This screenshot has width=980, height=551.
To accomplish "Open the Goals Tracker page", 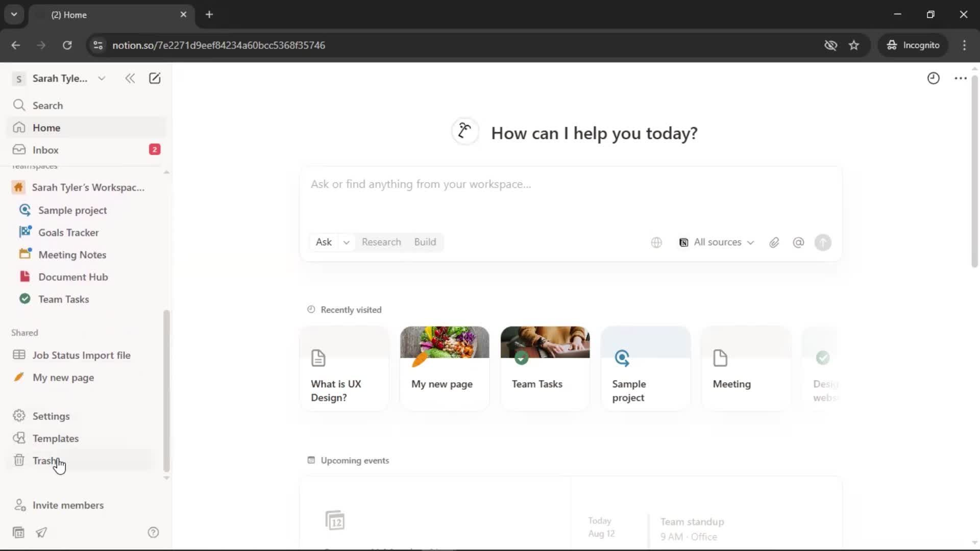I will point(86,232).
